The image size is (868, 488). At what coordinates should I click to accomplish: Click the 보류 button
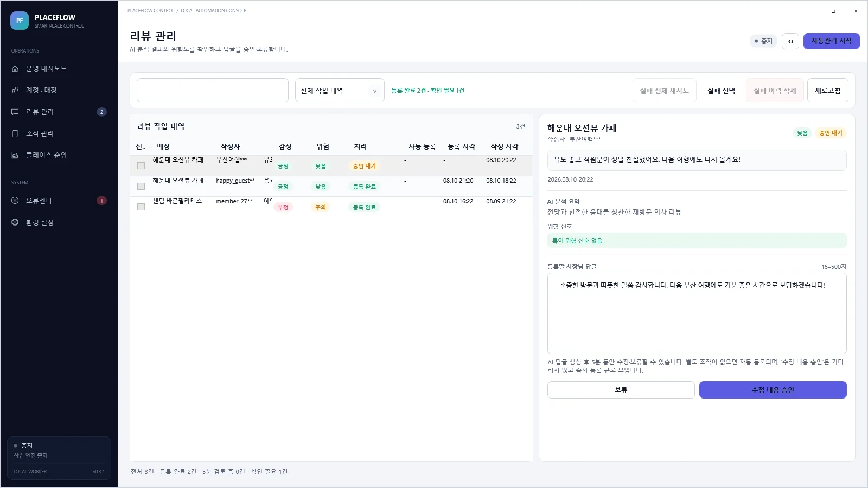click(x=621, y=390)
